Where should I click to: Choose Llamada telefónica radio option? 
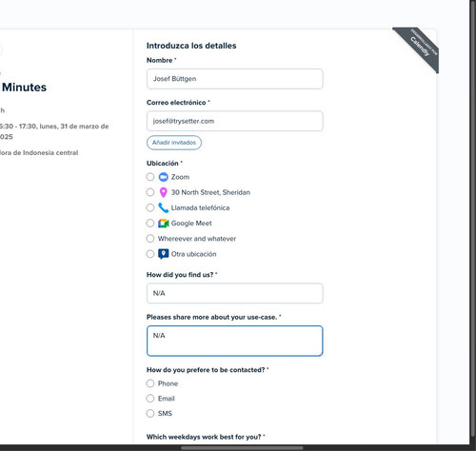(150, 207)
